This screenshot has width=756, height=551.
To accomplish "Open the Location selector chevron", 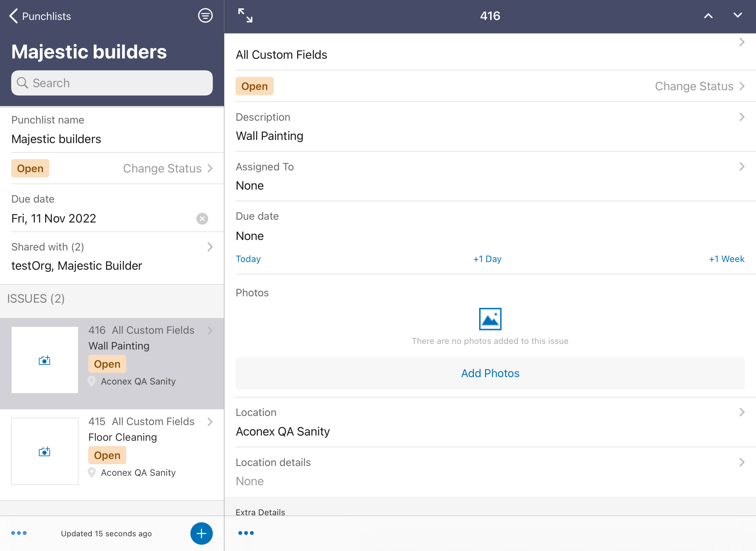I will coord(742,412).
